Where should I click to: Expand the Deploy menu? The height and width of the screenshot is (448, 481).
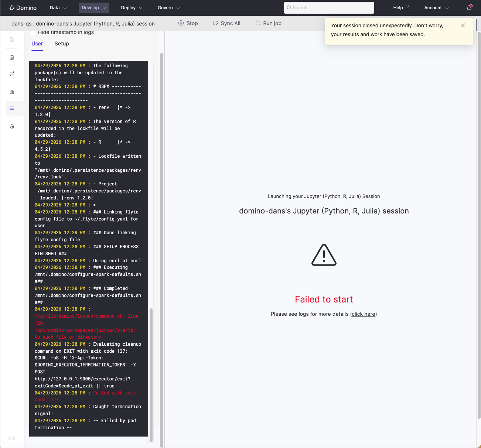[132, 8]
